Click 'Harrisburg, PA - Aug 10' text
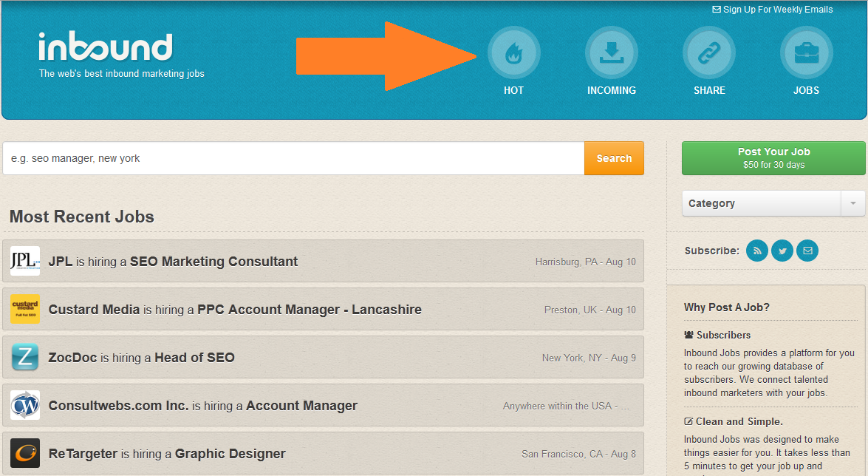The image size is (868, 476). [586, 262]
